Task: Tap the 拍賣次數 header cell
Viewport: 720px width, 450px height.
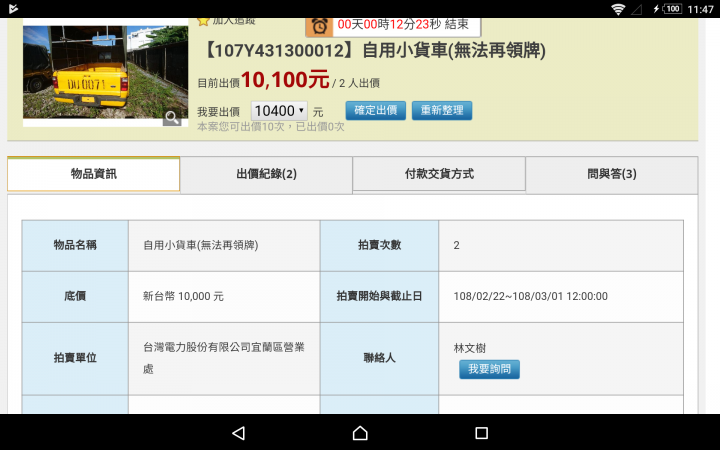Action: 380,245
